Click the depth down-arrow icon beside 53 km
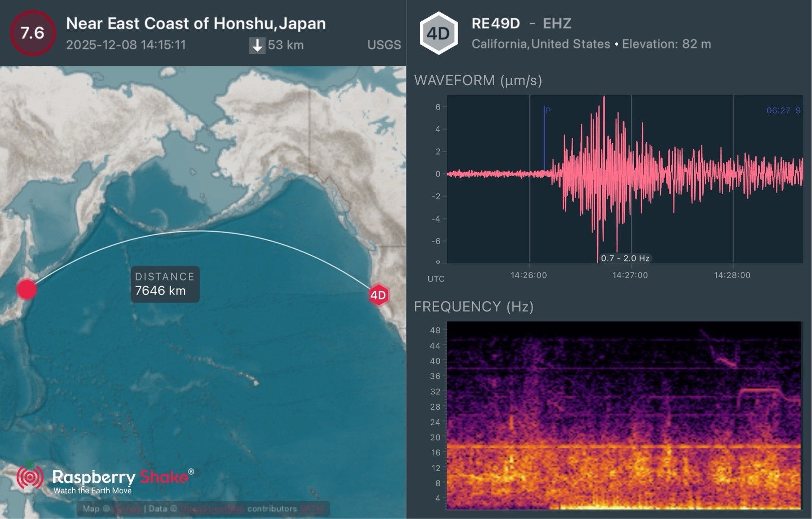This screenshot has height=519, width=812. (257, 45)
